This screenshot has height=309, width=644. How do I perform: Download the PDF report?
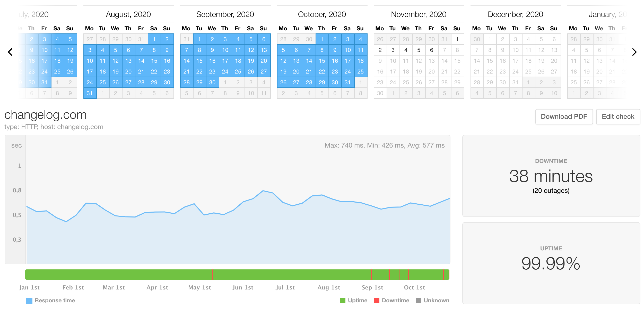[x=564, y=117]
